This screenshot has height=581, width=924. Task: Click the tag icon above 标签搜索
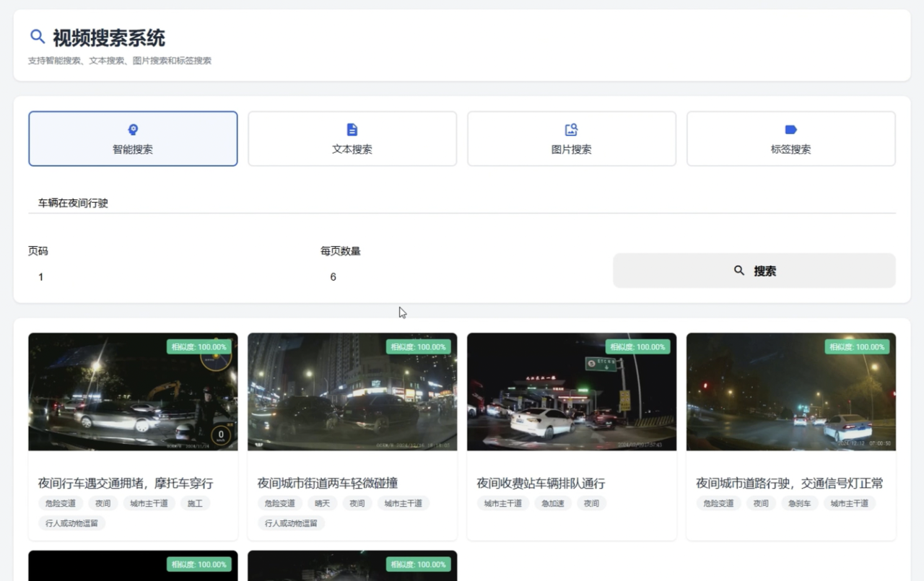click(790, 130)
